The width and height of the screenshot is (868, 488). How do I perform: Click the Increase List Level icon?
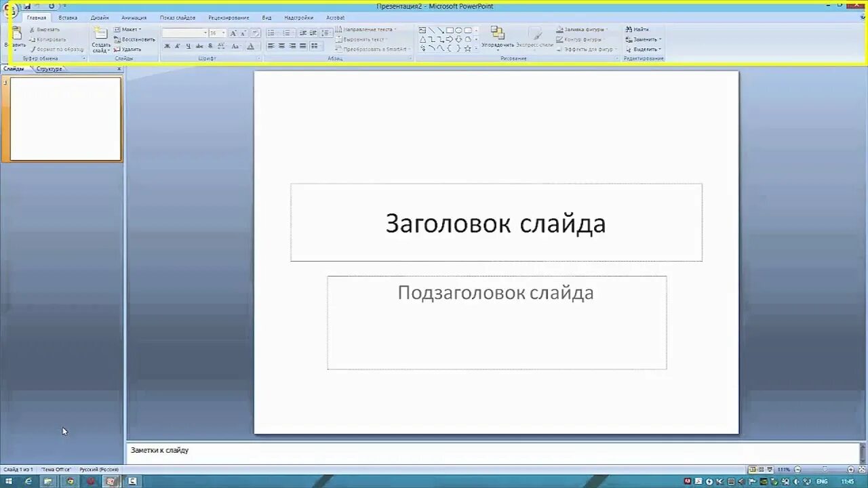coord(313,33)
